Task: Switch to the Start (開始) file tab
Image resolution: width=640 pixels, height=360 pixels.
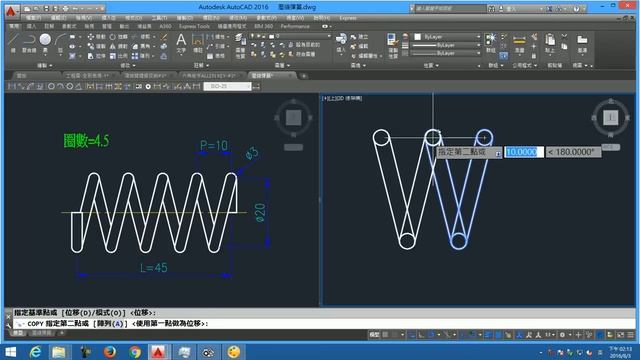Action: 21,76
